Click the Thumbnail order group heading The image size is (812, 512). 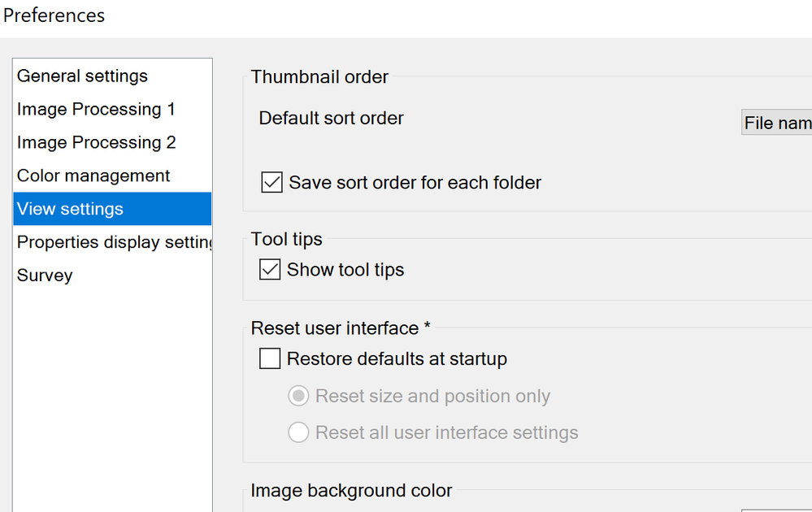(x=319, y=77)
